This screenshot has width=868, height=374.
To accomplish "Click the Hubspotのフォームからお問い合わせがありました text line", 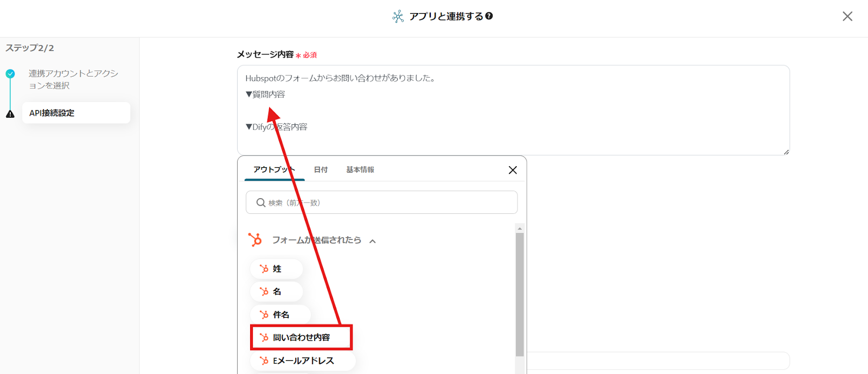I will tap(341, 78).
